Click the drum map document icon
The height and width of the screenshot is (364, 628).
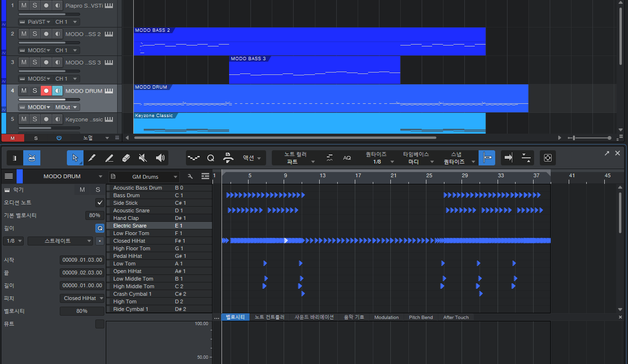113,176
